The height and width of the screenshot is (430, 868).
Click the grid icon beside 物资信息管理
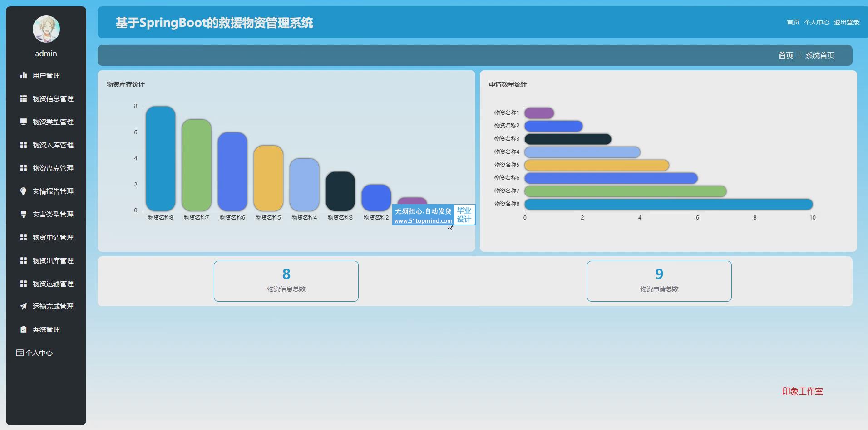click(x=24, y=99)
